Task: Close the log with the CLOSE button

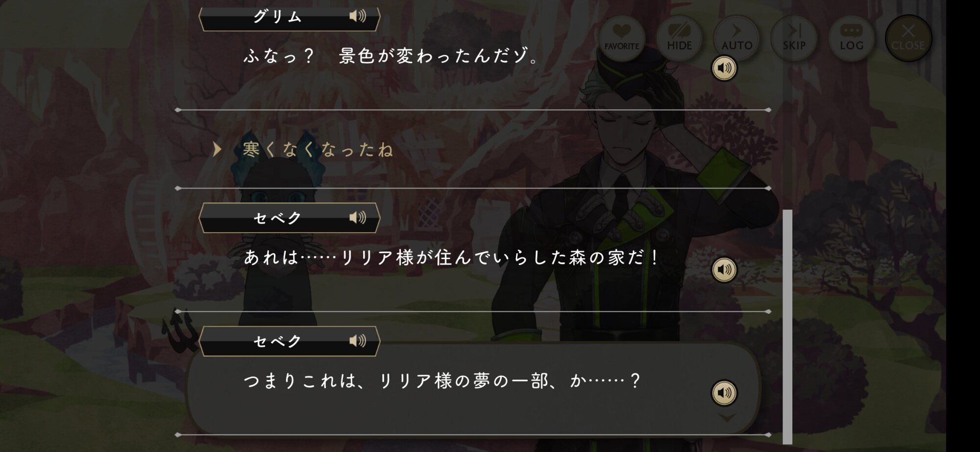Action: coord(908,38)
